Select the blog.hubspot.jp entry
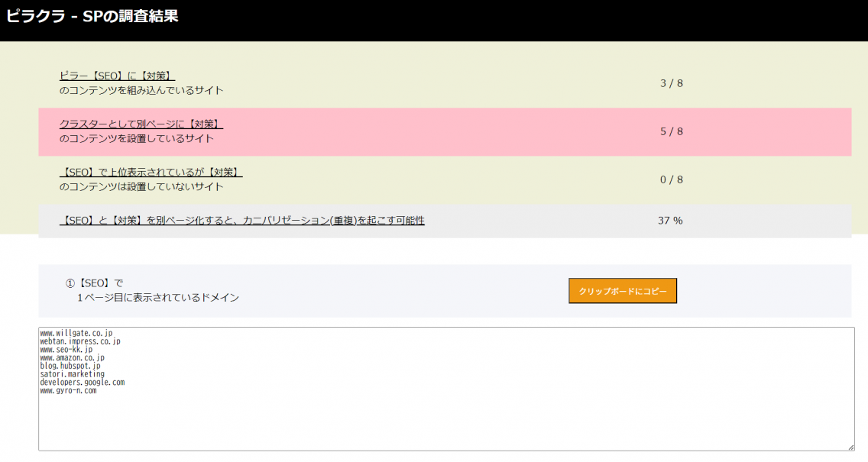 pos(70,366)
